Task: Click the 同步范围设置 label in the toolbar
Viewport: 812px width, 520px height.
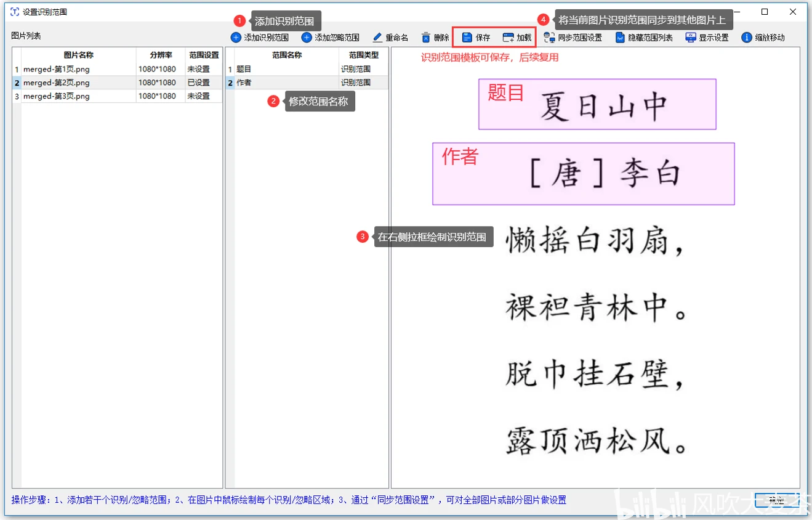Action: click(580, 38)
